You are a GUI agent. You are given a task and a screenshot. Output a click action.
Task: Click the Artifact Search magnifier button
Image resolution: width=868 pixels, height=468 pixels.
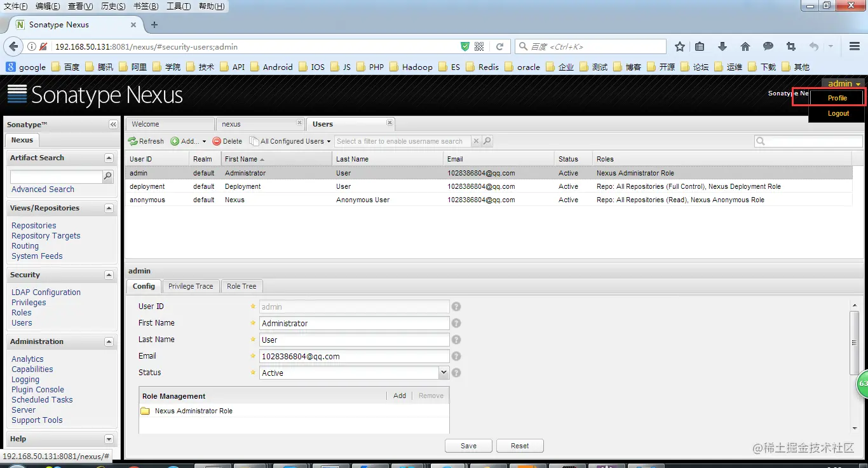(x=108, y=177)
